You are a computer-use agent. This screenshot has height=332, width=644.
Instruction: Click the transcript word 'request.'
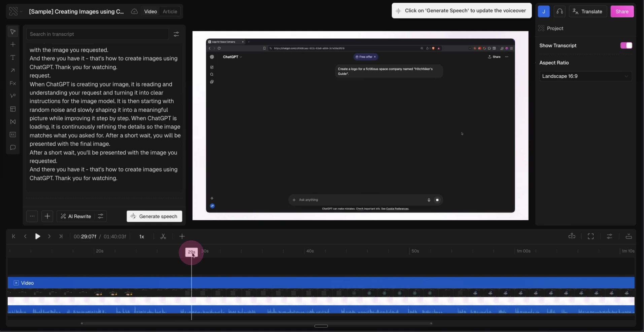[x=40, y=76]
